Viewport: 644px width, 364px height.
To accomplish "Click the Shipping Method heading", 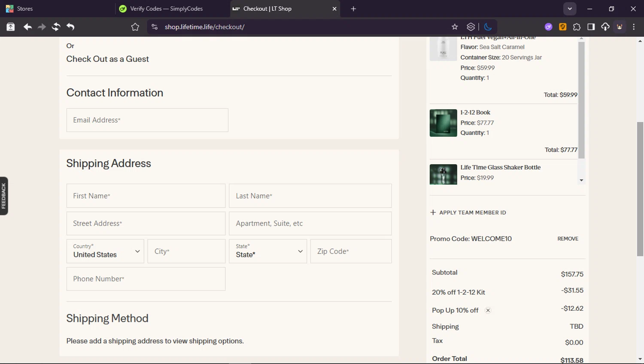I will point(107,318).
